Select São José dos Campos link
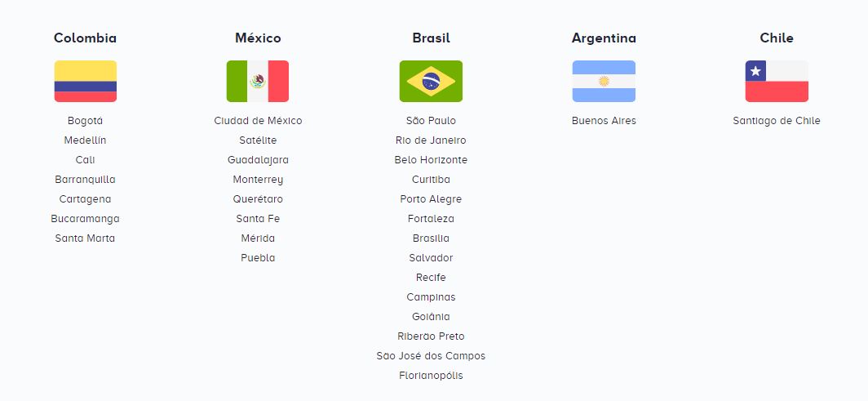This screenshot has width=868, height=401. point(431,356)
